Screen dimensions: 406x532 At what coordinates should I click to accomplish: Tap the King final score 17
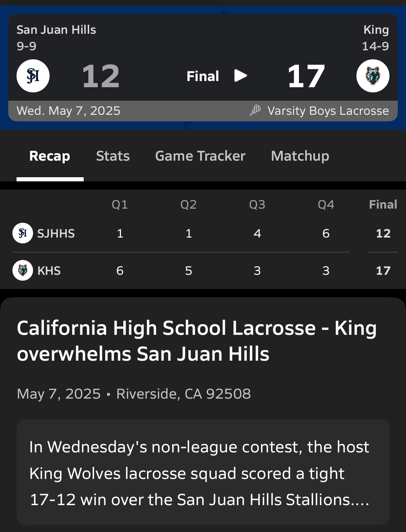(x=306, y=76)
